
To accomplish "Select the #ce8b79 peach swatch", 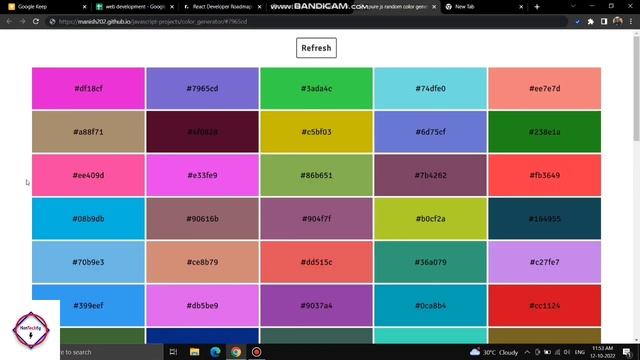I will (202, 262).
